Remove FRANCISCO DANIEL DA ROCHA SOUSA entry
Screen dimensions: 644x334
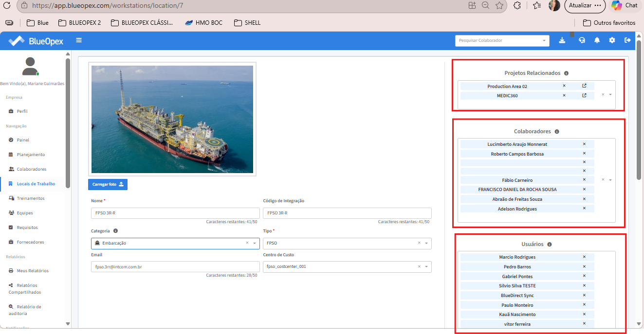point(584,189)
